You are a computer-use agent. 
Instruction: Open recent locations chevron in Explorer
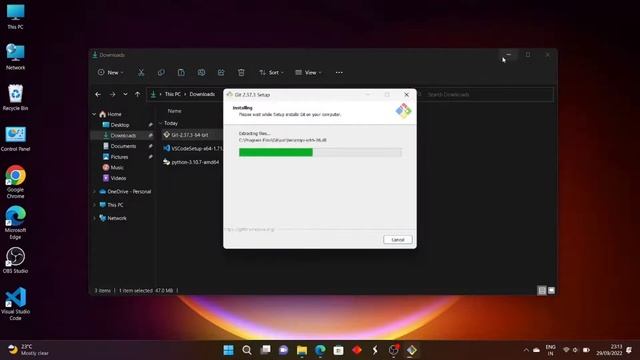(125, 94)
